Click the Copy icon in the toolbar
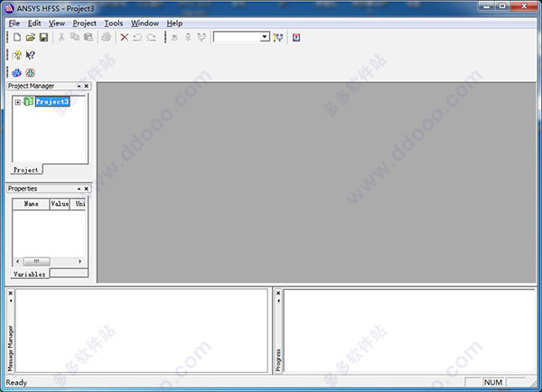The width and height of the screenshot is (542, 392). coord(75,37)
